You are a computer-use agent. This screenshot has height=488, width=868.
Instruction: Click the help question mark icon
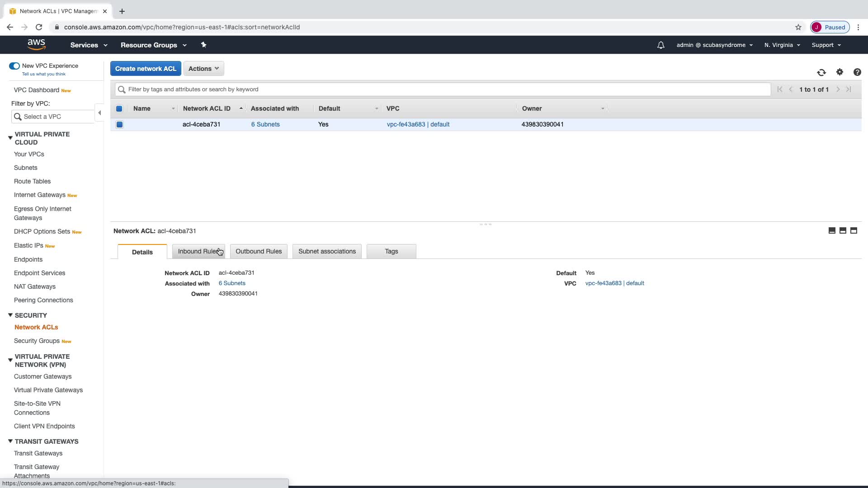point(857,72)
